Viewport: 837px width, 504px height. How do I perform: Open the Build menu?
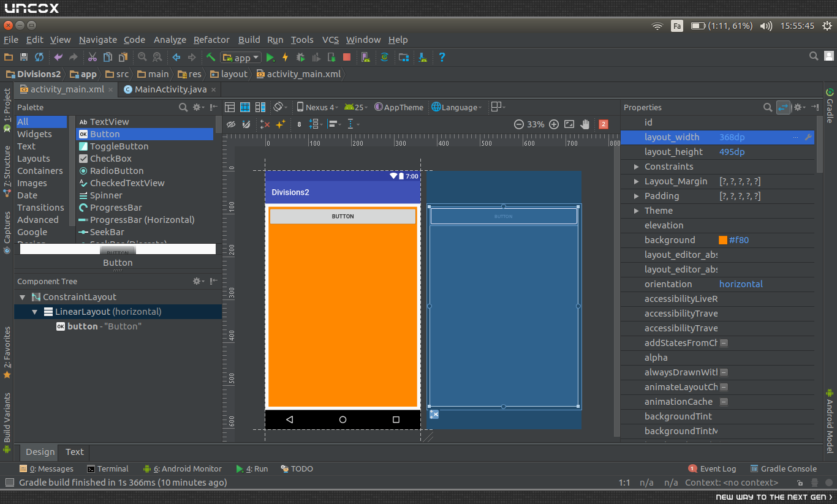(249, 40)
